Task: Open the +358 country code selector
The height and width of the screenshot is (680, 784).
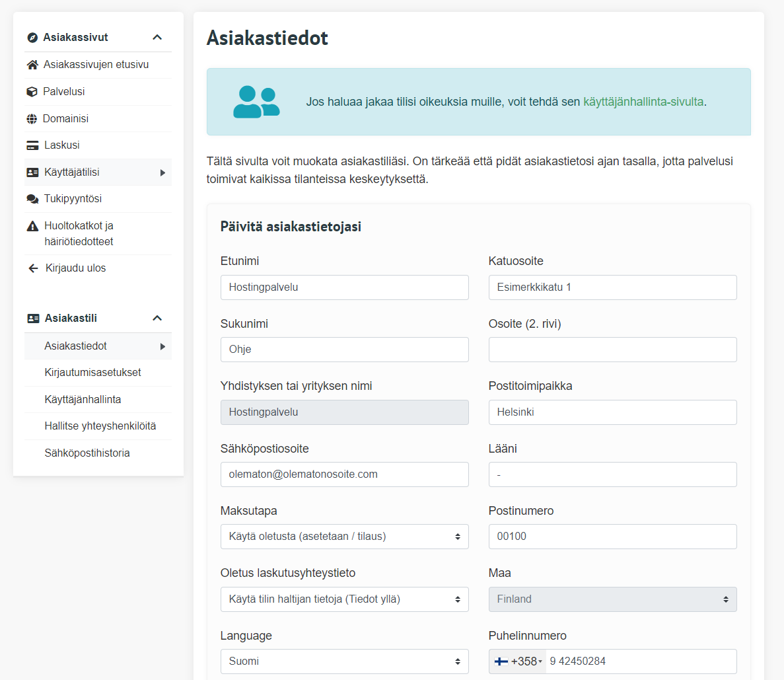Action: click(x=518, y=661)
